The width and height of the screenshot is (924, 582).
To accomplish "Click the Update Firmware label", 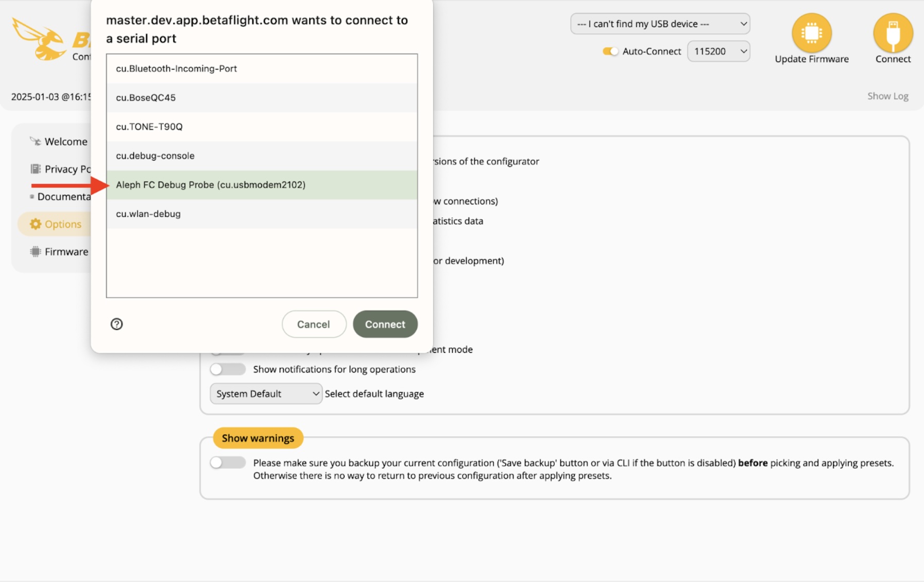I will click(811, 59).
